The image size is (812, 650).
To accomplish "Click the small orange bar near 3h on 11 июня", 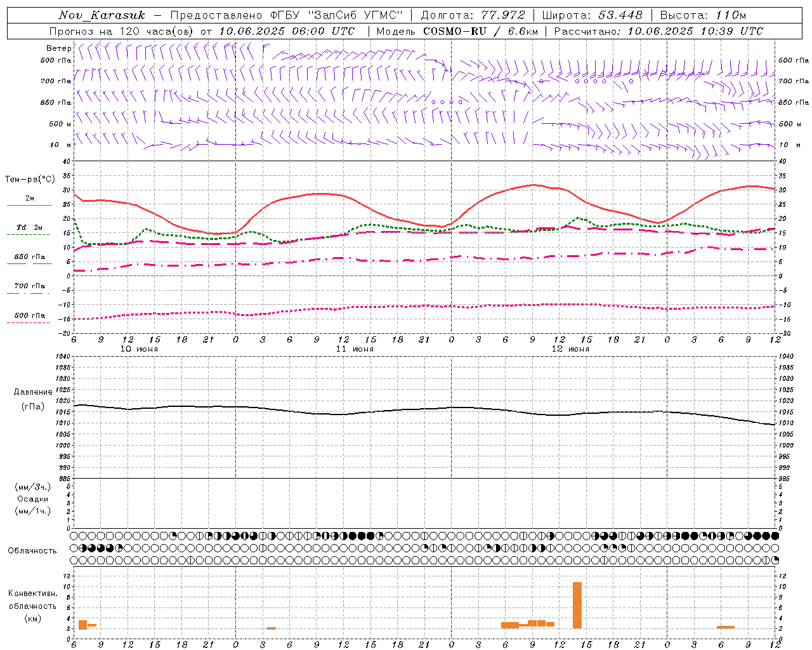I will [272, 628].
